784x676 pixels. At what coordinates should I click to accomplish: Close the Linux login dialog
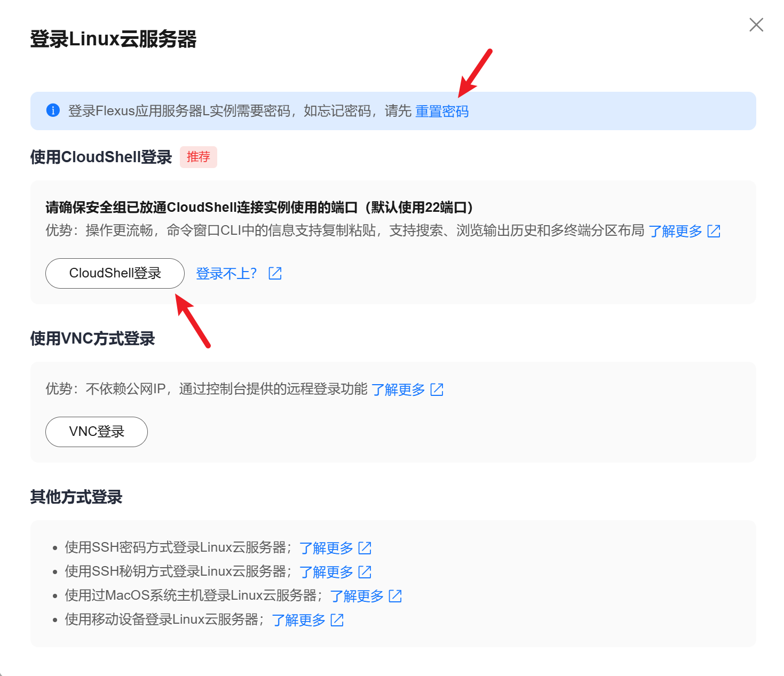pyautogui.click(x=756, y=25)
